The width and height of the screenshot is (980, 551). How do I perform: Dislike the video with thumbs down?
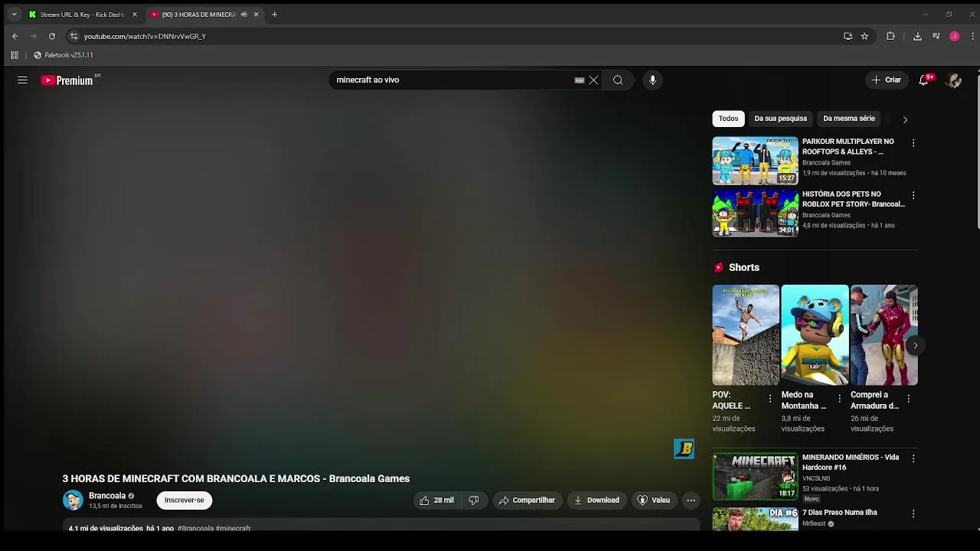pyautogui.click(x=474, y=500)
